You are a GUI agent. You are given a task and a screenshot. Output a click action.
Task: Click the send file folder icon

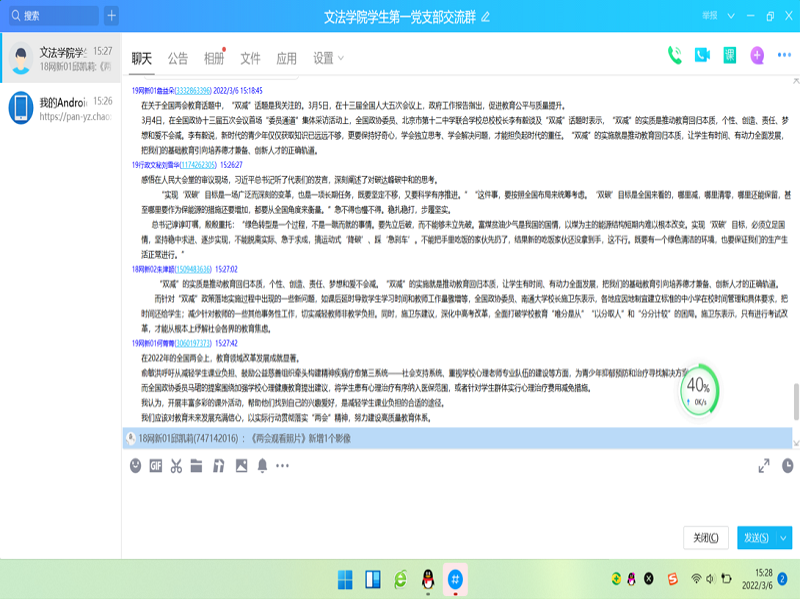tap(197, 465)
